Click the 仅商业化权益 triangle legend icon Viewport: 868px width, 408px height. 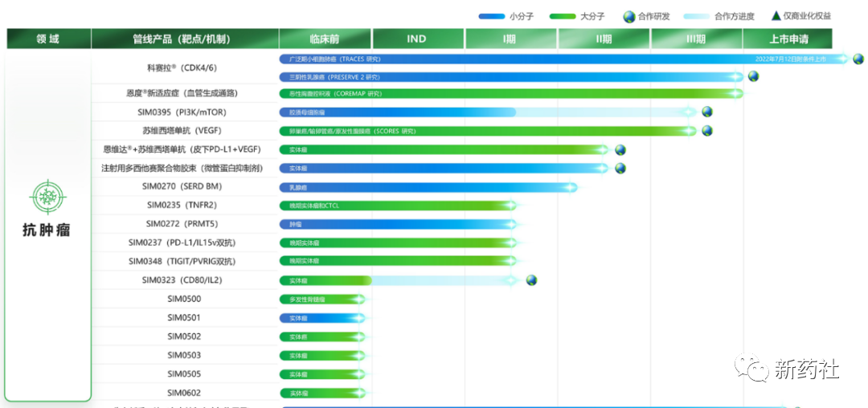point(776,15)
